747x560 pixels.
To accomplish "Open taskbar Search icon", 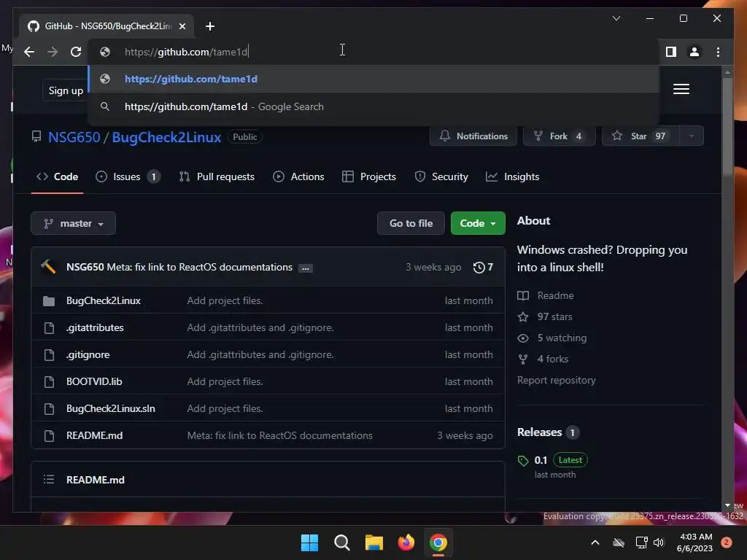I will 341,542.
